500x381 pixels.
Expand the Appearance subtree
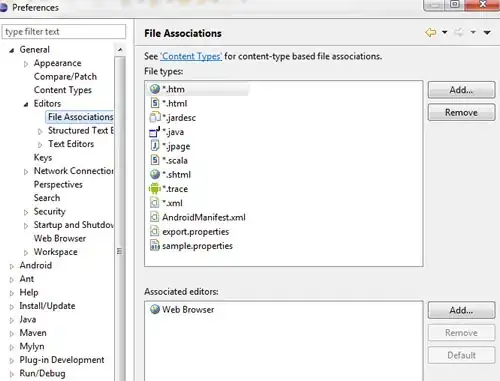point(26,64)
